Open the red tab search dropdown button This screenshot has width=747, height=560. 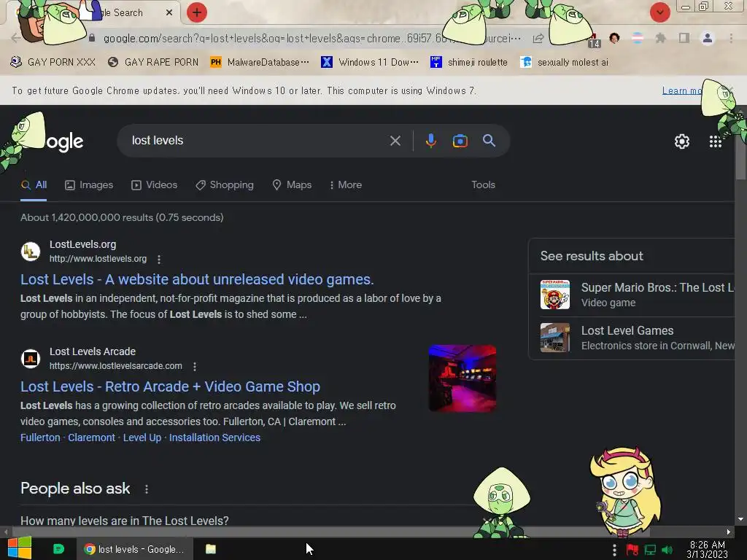point(659,12)
